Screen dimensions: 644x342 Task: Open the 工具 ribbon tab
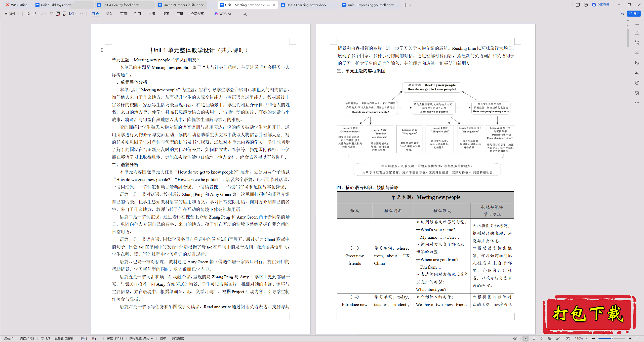[180, 14]
